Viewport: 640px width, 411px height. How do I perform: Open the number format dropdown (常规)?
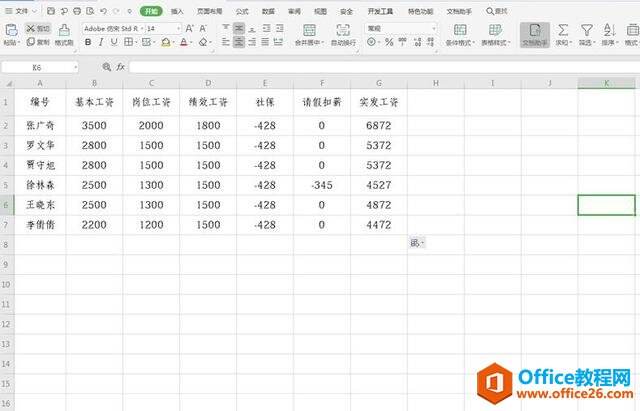point(433,28)
